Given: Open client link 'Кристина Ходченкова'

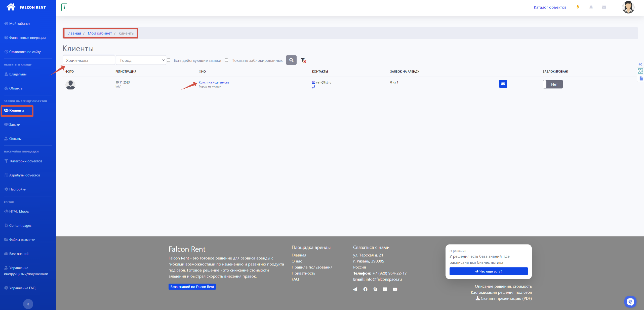Looking at the screenshot, I should pos(214,82).
